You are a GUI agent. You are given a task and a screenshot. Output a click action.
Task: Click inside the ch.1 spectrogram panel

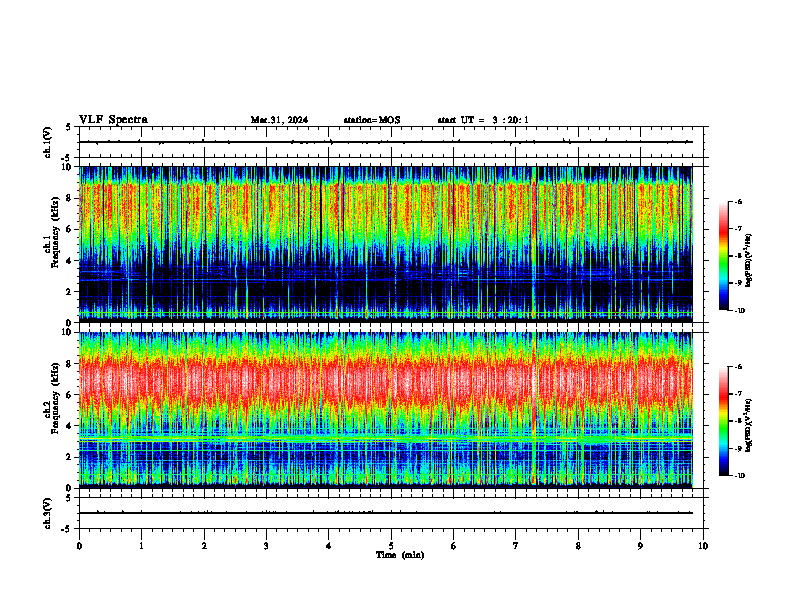pyautogui.click(x=386, y=244)
